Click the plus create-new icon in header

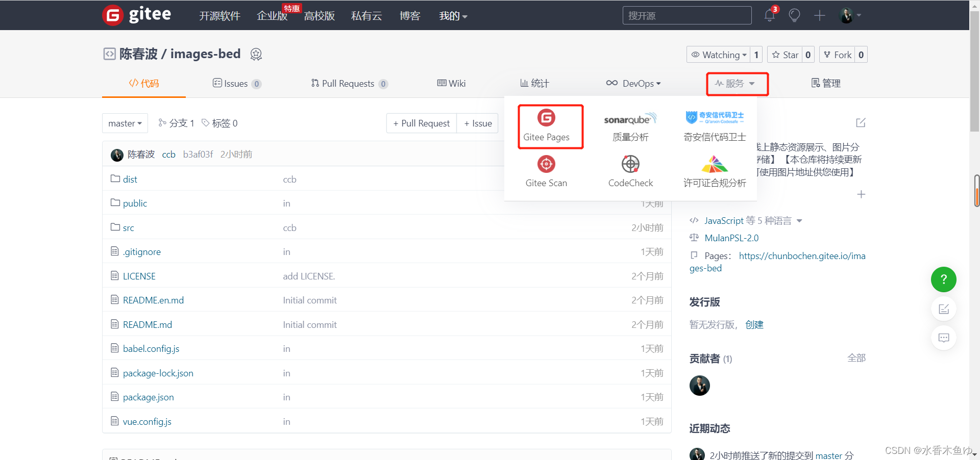click(x=820, y=15)
